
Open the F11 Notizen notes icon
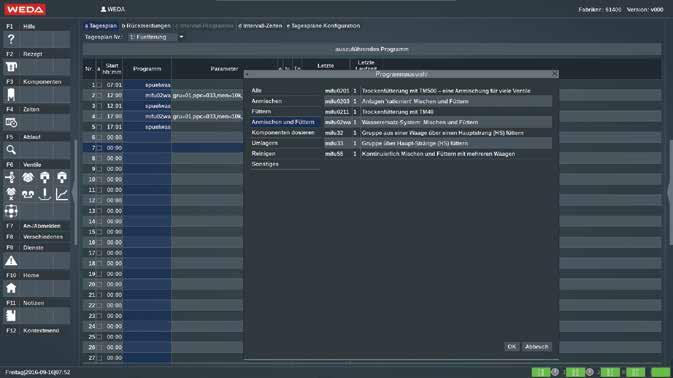pyautogui.click(x=11, y=316)
